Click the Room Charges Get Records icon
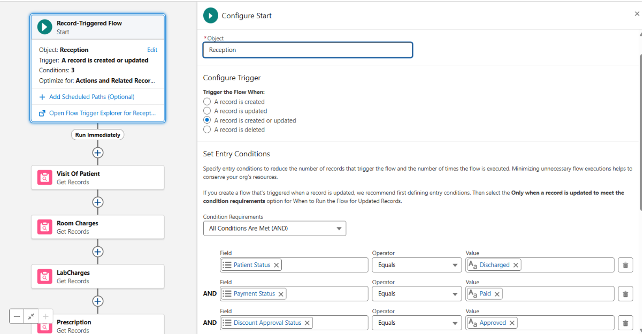 pyautogui.click(x=44, y=227)
